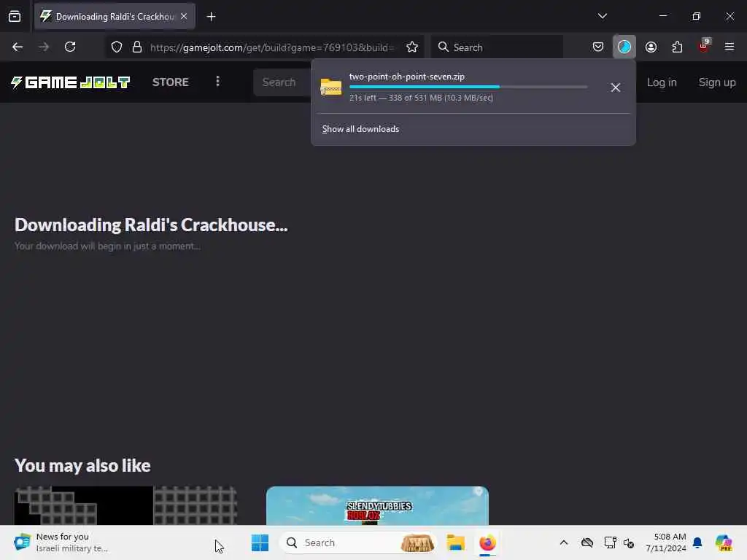View site security padlock info
Viewport: 747px width, 560px height.
click(x=137, y=47)
